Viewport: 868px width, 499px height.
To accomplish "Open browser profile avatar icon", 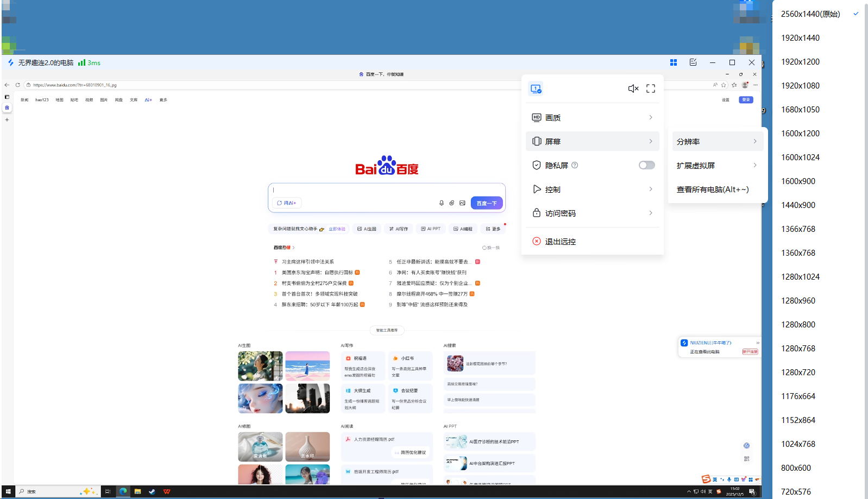I will pos(745,85).
